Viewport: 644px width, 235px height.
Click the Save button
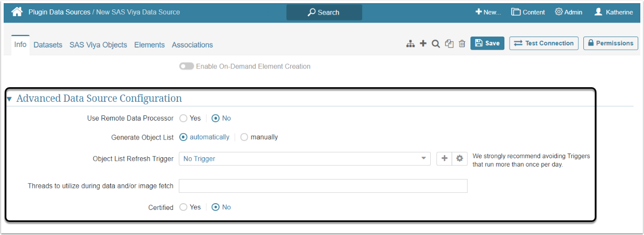[x=487, y=43]
